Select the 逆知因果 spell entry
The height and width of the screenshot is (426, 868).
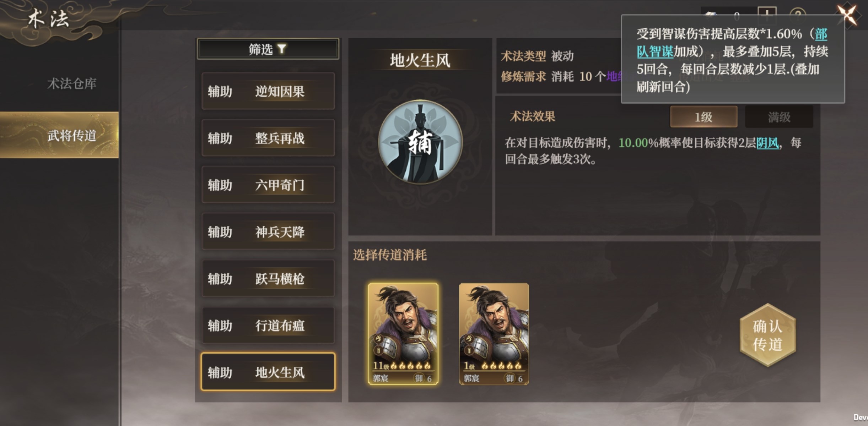point(268,91)
